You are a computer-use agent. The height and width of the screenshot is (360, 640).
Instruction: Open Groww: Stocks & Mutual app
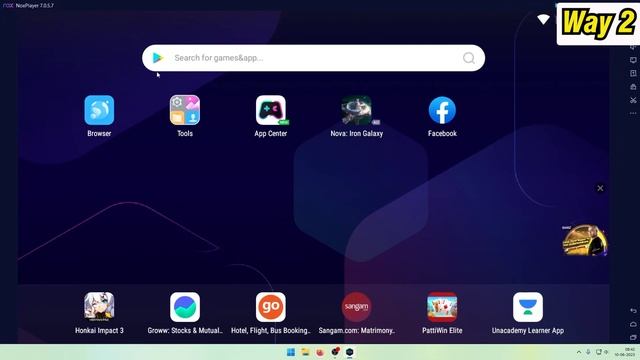click(185, 307)
